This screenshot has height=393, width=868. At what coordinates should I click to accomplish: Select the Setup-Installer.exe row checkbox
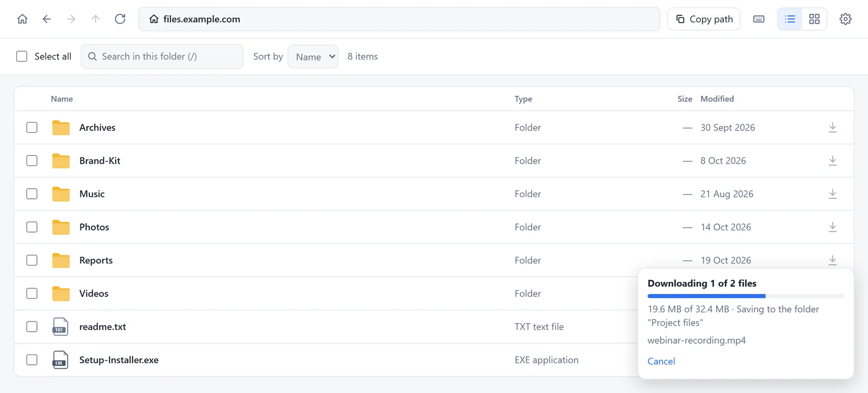tap(32, 360)
